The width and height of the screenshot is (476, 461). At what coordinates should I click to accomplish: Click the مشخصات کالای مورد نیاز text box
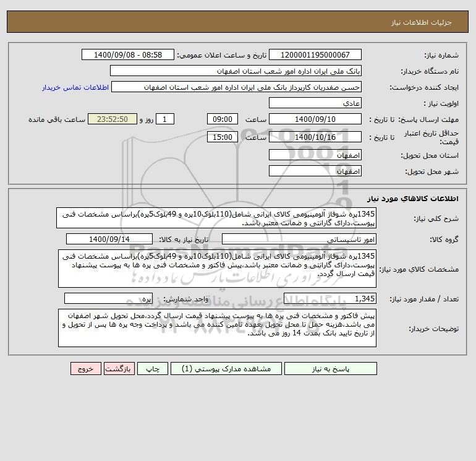(217, 269)
